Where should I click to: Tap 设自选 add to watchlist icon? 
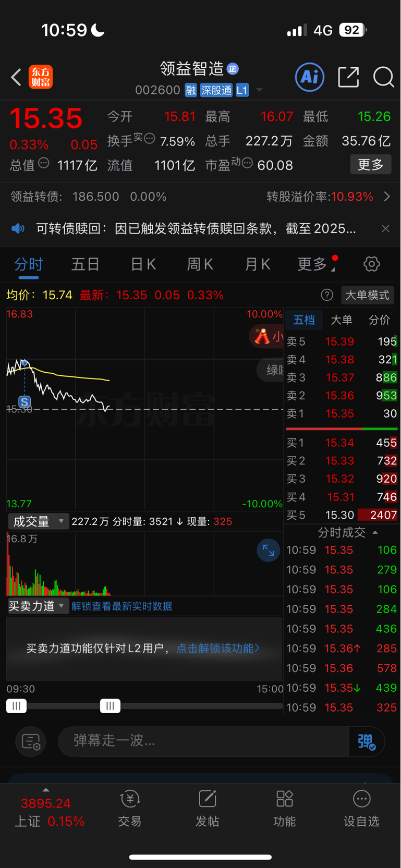point(361,809)
